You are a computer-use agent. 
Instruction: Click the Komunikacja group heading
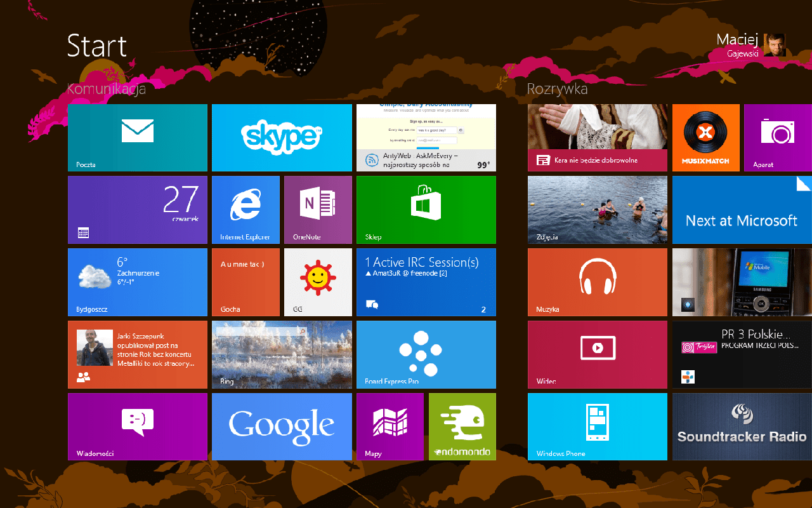tap(107, 89)
